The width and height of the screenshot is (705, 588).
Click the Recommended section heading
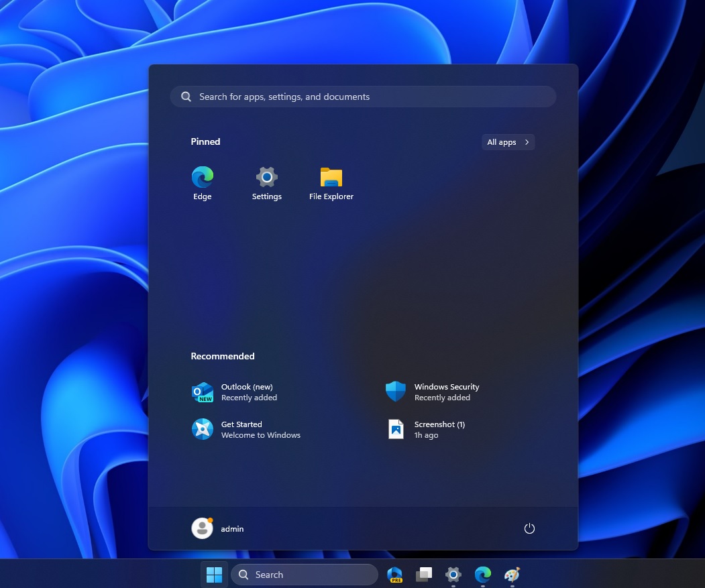pyautogui.click(x=222, y=356)
